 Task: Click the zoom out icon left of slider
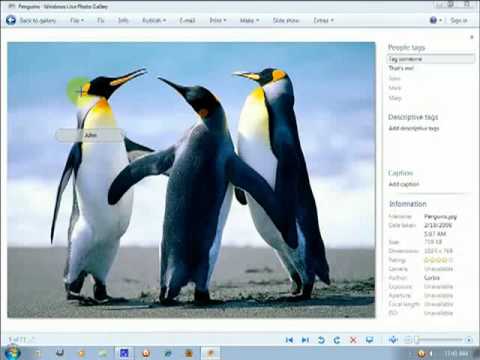pos(408,340)
